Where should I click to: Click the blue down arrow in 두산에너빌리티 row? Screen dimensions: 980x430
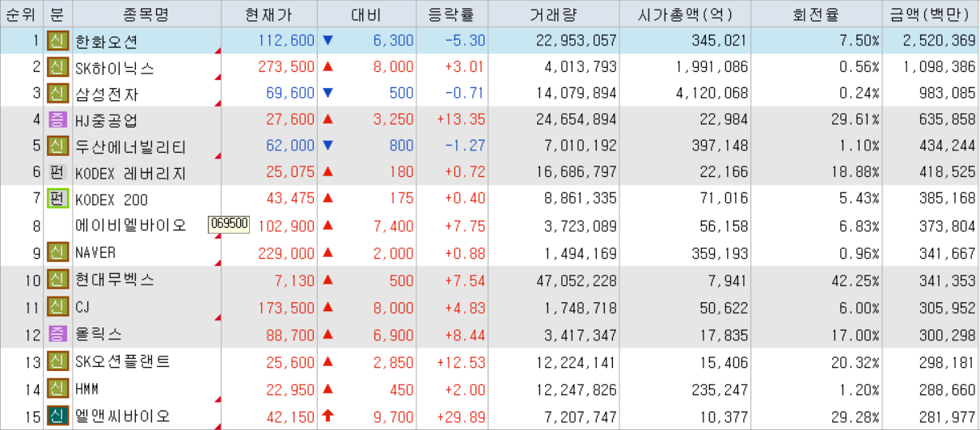[327, 146]
